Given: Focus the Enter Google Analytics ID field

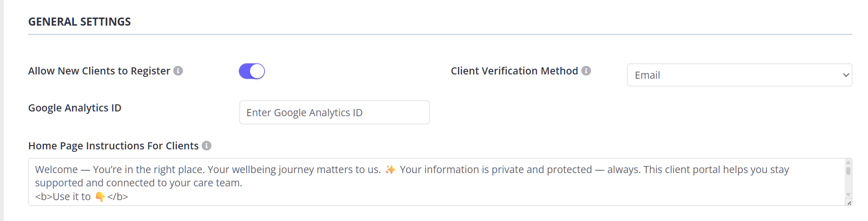Looking at the screenshot, I should [x=334, y=112].
